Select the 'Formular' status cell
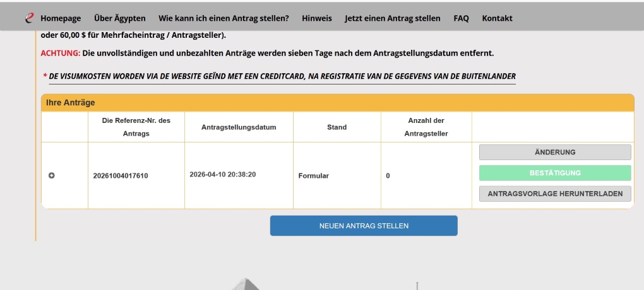Viewport: 644px width, 290px height. 313,176
